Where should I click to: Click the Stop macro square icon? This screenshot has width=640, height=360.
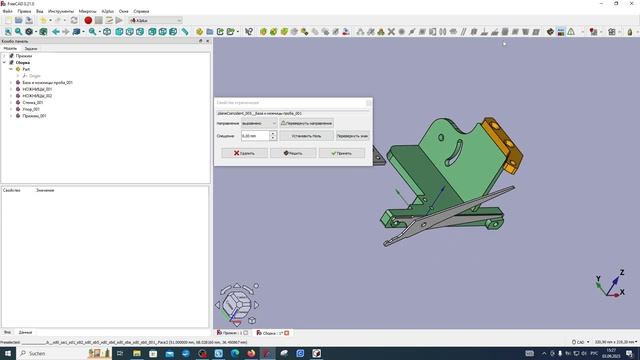[99, 20]
